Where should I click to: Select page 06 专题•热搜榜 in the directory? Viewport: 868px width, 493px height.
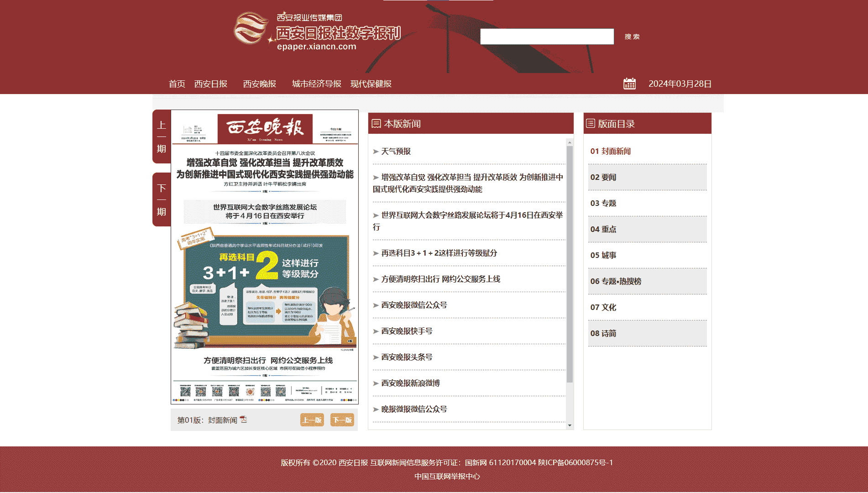coord(647,281)
